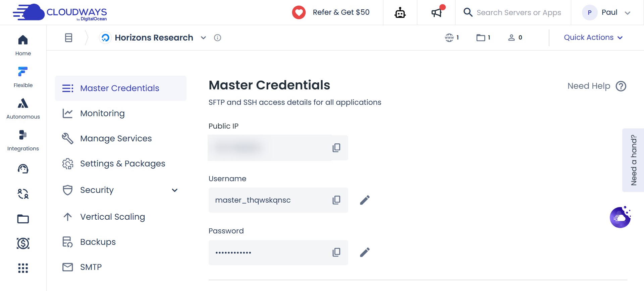The height and width of the screenshot is (291, 644).
Task: Click the P user avatar
Action: (x=589, y=13)
